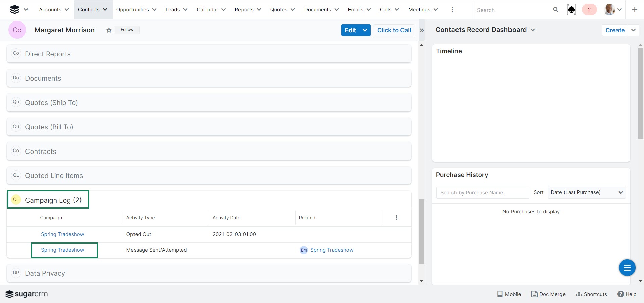Click the Search by Purchase Name field
The width and height of the screenshot is (644, 303).
pos(482,193)
